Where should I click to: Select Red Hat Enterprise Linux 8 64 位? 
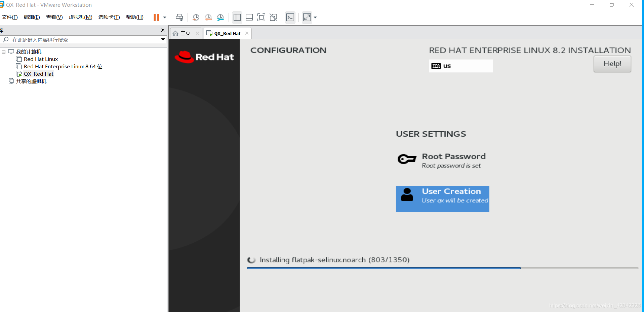[x=63, y=67]
